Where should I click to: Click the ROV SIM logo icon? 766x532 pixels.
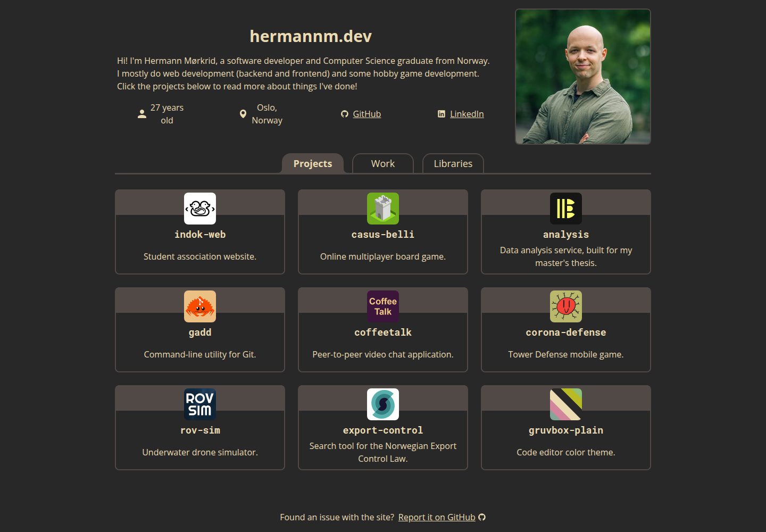tap(200, 404)
